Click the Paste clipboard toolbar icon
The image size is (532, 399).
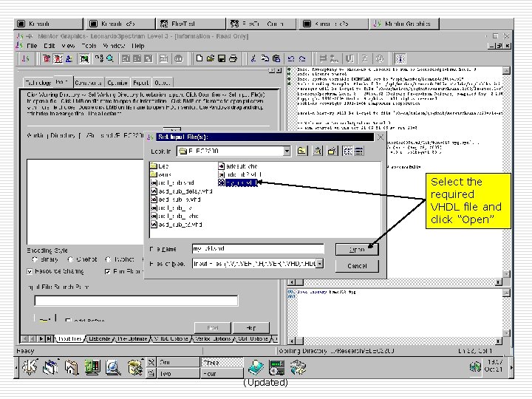[276, 58]
